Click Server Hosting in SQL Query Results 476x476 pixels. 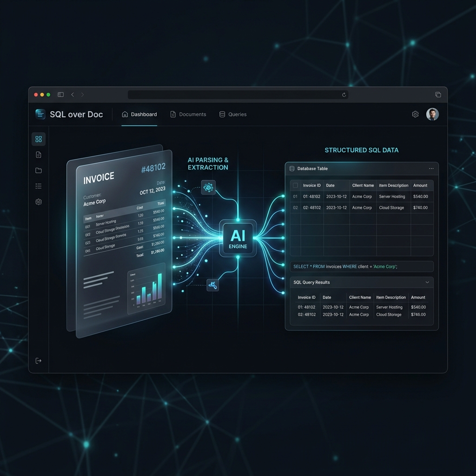click(389, 307)
